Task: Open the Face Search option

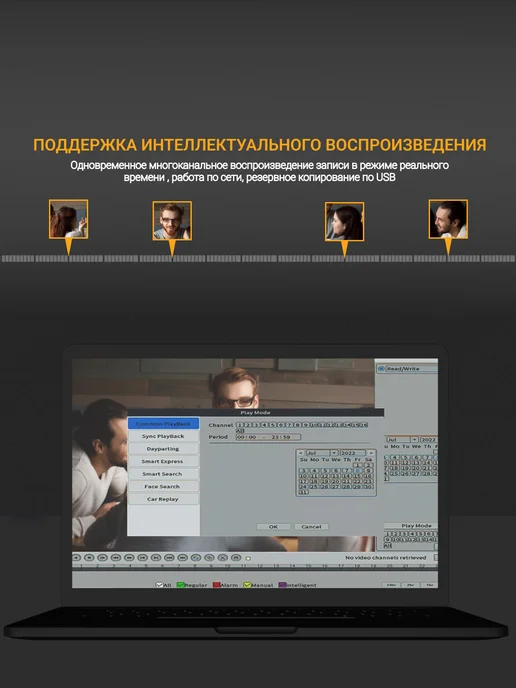Action: (163, 487)
